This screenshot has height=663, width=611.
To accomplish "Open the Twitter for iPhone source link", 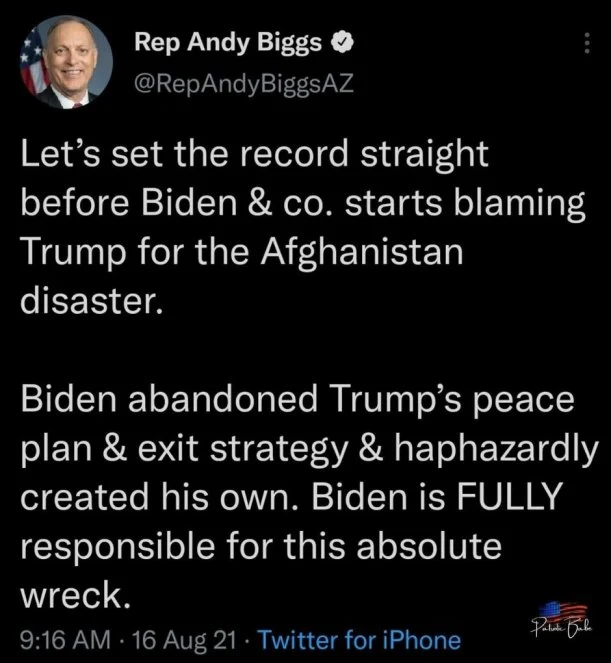I will 359,639.
